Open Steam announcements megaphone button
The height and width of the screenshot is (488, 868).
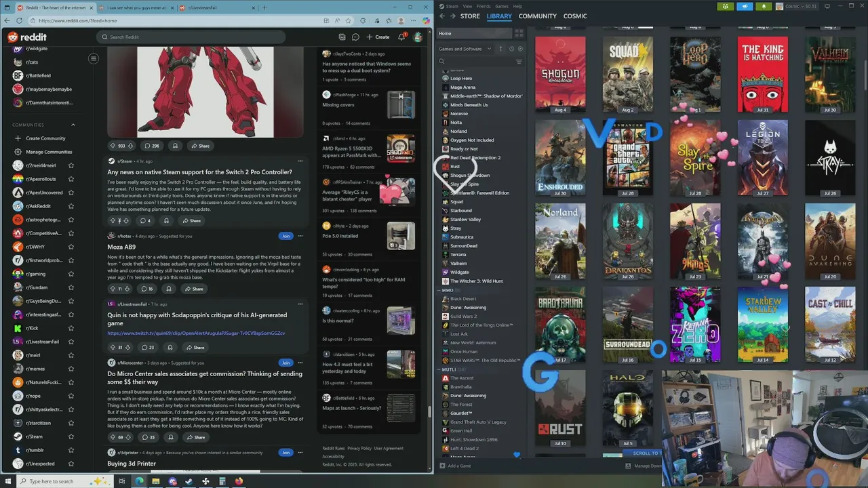point(744,6)
